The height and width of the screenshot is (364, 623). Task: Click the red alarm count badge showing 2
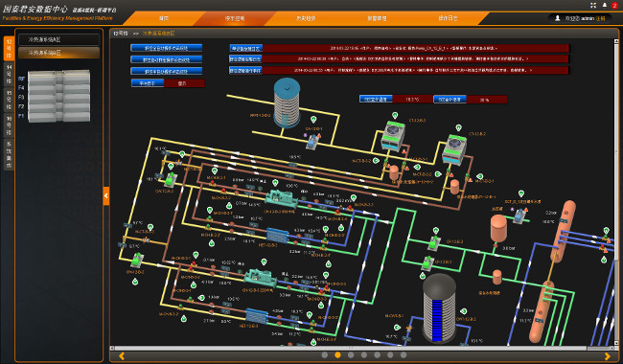click(614, 5)
